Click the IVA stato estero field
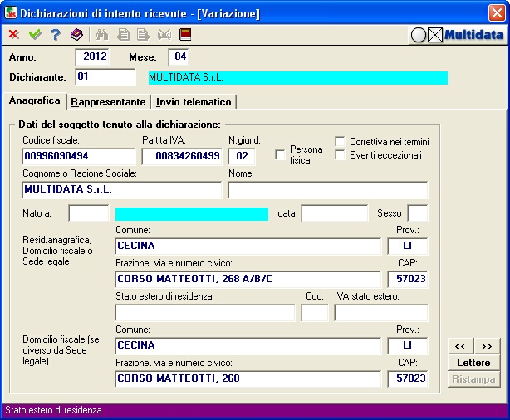Viewport: 510px width, 420px height. [x=381, y=313]
